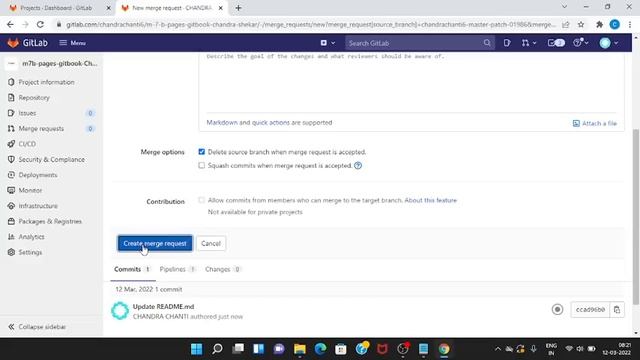Copy the commit SHA to clipboard
Viewport: 640px width, 360px height.
point(617,310)
